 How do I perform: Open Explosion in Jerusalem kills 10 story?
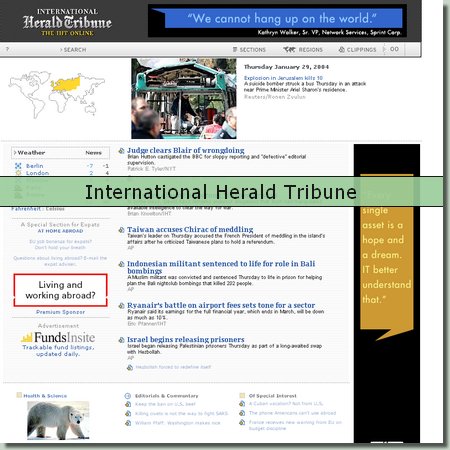(283, 78)
